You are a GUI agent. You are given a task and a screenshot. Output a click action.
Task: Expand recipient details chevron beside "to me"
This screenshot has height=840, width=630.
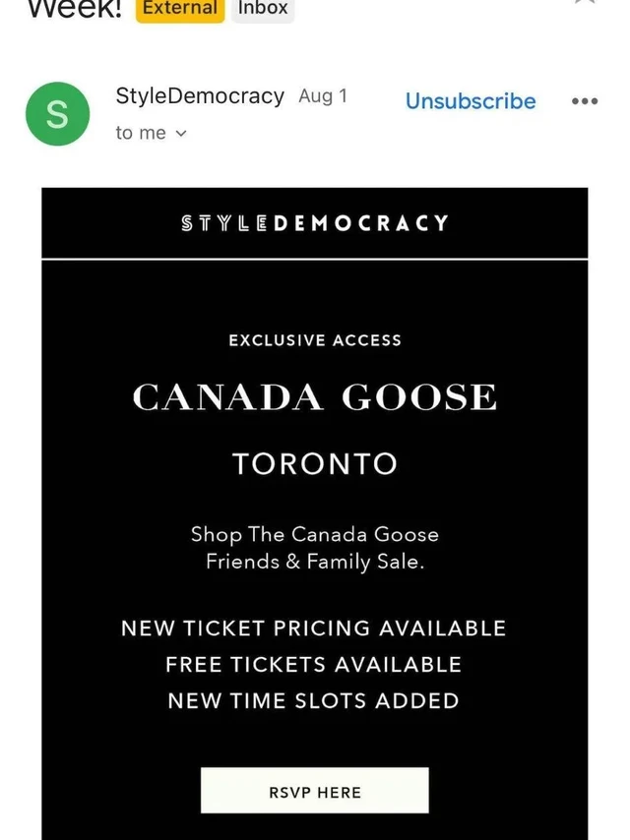[x=180, y=134]
